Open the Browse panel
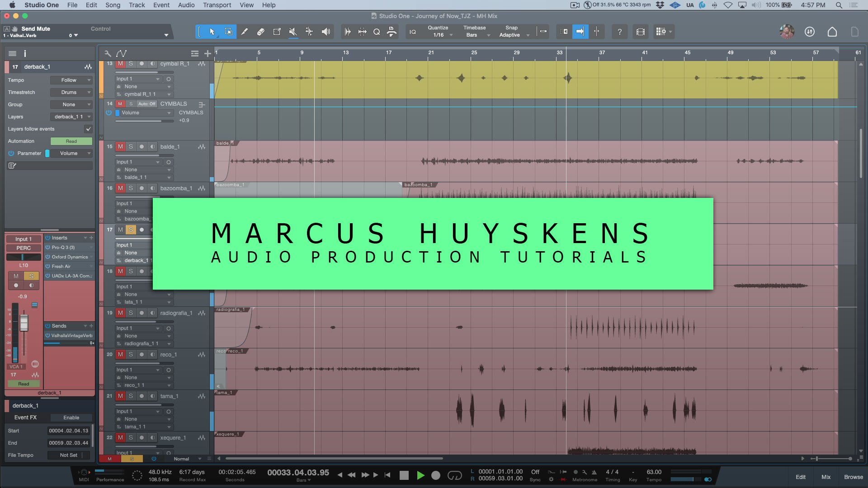The width and height of the screenshot is (868, 488). point(854,477)
